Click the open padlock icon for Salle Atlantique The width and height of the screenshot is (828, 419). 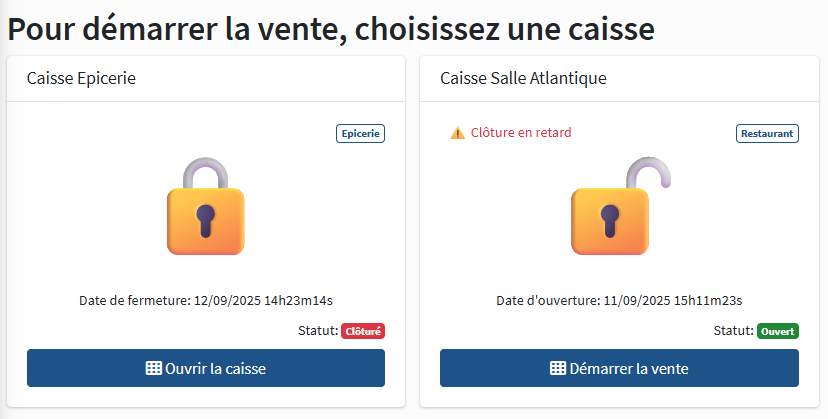tap(615, 208)
